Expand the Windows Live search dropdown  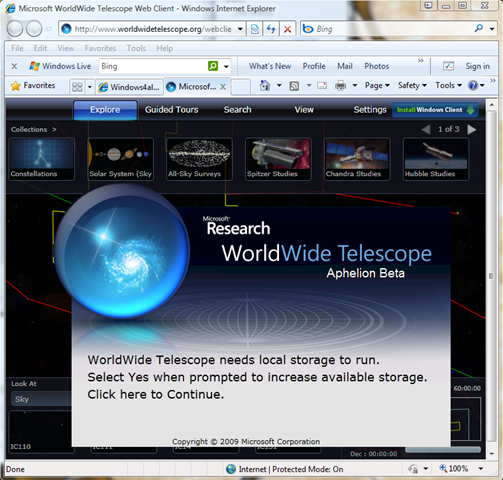[226, 66]
